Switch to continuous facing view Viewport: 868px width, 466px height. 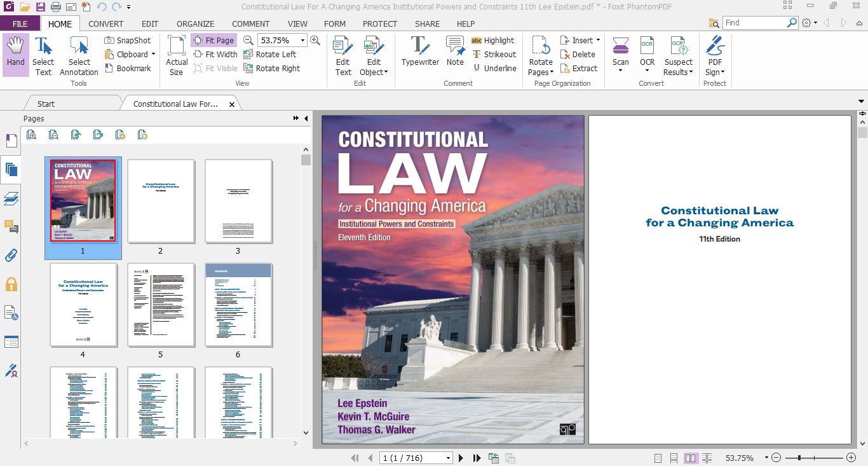tap(707, 458)
